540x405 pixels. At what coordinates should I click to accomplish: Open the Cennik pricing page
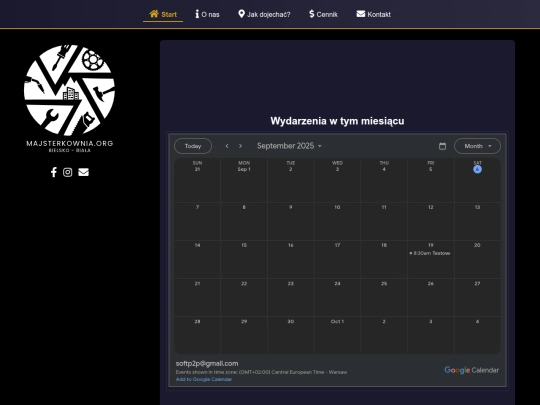(323, 14)
